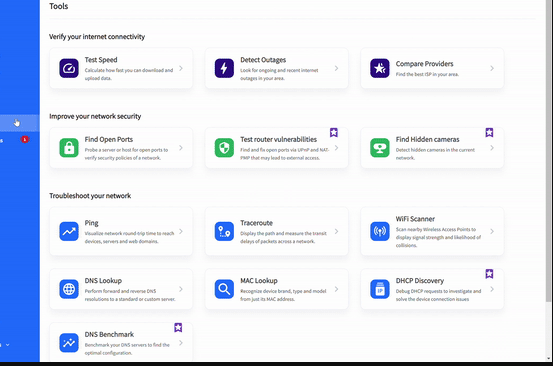Open the Find Hidden cameras title

coord(427,140)
